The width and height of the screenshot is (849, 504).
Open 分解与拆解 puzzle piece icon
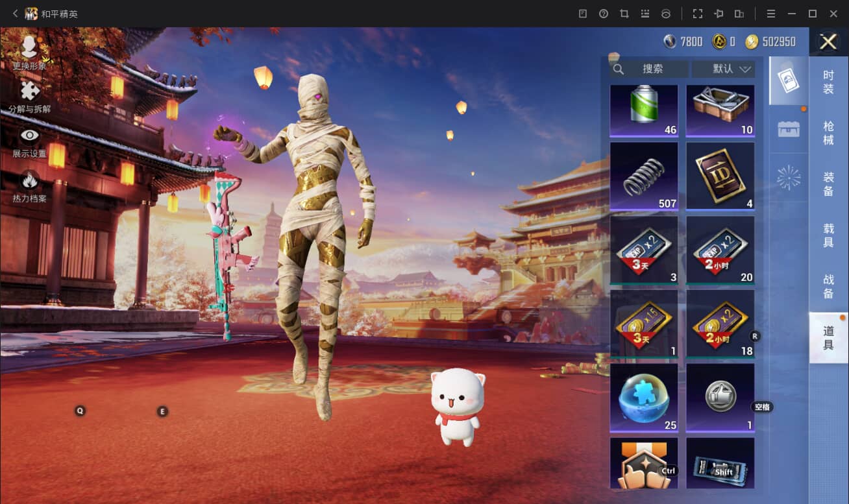(29, 91)
